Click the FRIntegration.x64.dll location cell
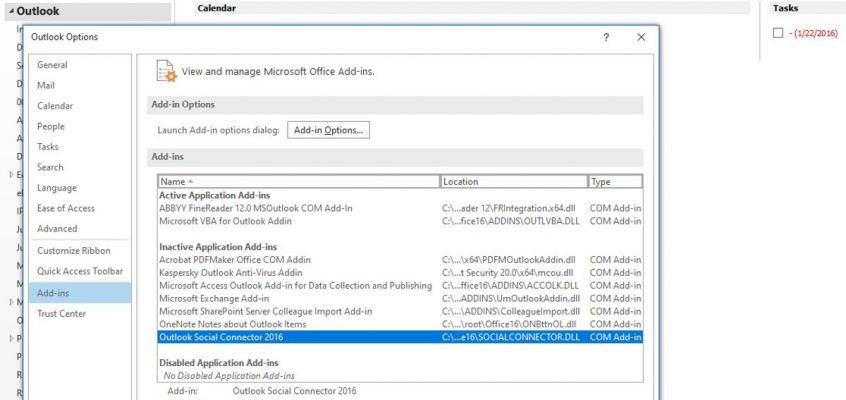This screenshot has height=400, width=846. pos(511,208)
